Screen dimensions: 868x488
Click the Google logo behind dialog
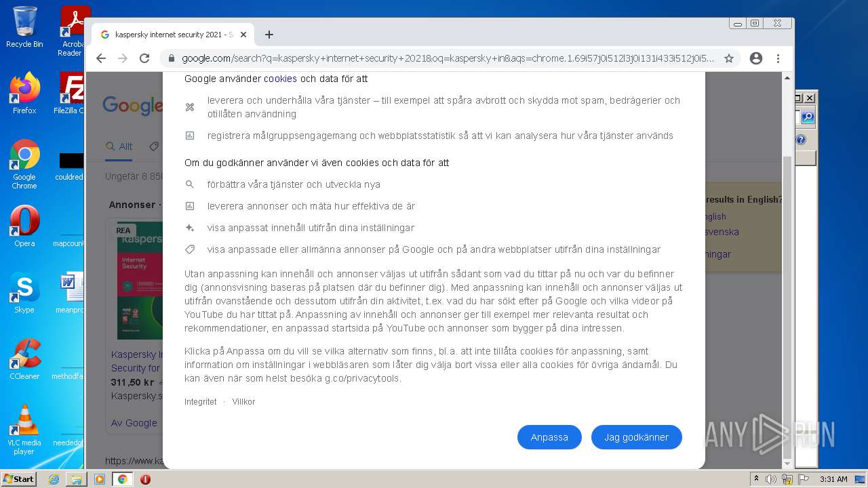133,106
